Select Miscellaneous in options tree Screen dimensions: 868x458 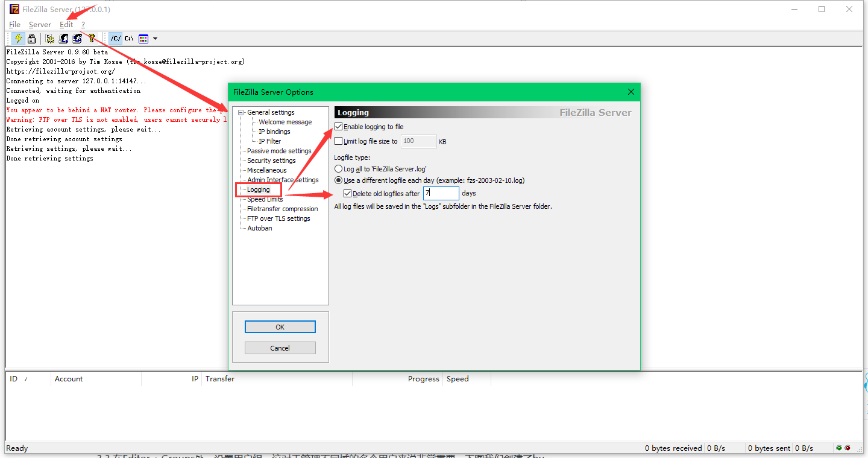pyautogui.click(x=267, y=170)
